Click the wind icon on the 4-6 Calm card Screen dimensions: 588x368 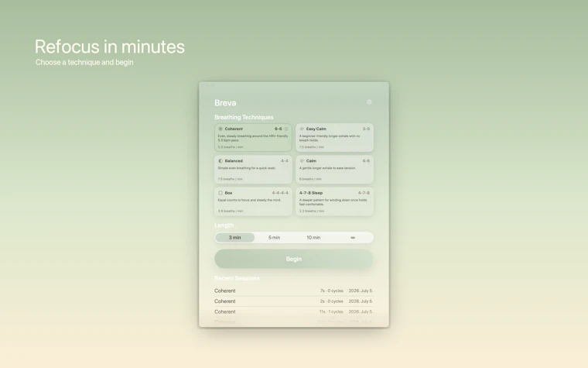tap(302, 160)
